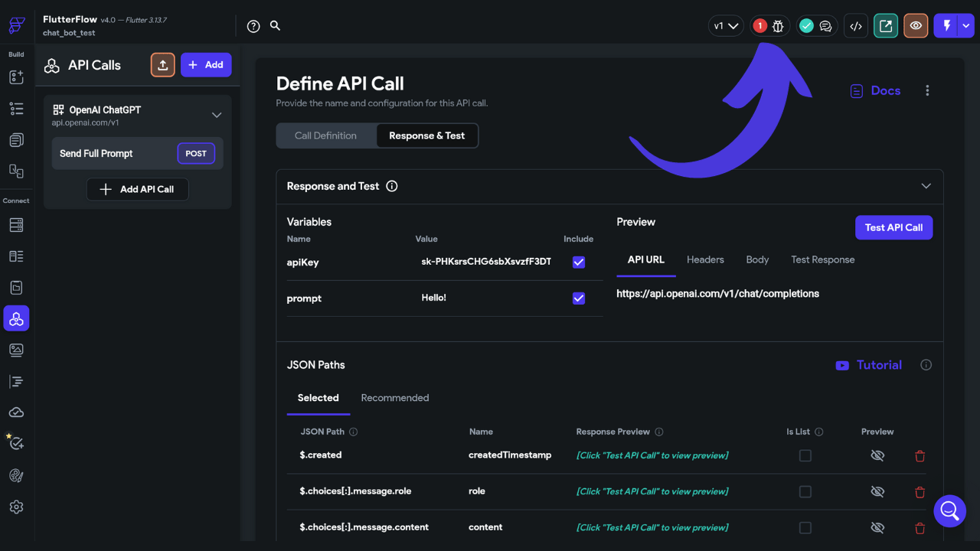The height and width of the screenshot is (551, 980).
Task: Open the Headers preview tab
Action: [x=705, y=260]
